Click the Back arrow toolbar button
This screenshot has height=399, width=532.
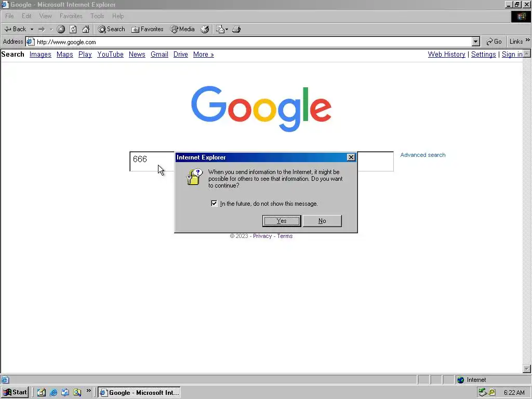pyautogui.click(x=15, y=29)
